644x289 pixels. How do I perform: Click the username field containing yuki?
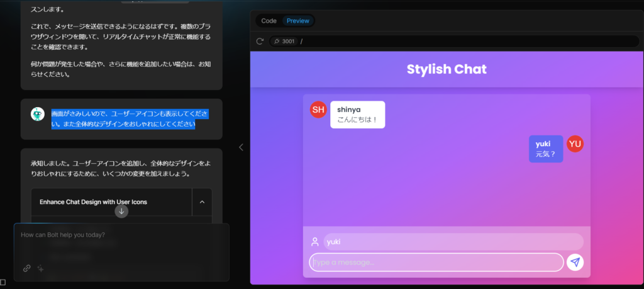click(x=453, y=242)
